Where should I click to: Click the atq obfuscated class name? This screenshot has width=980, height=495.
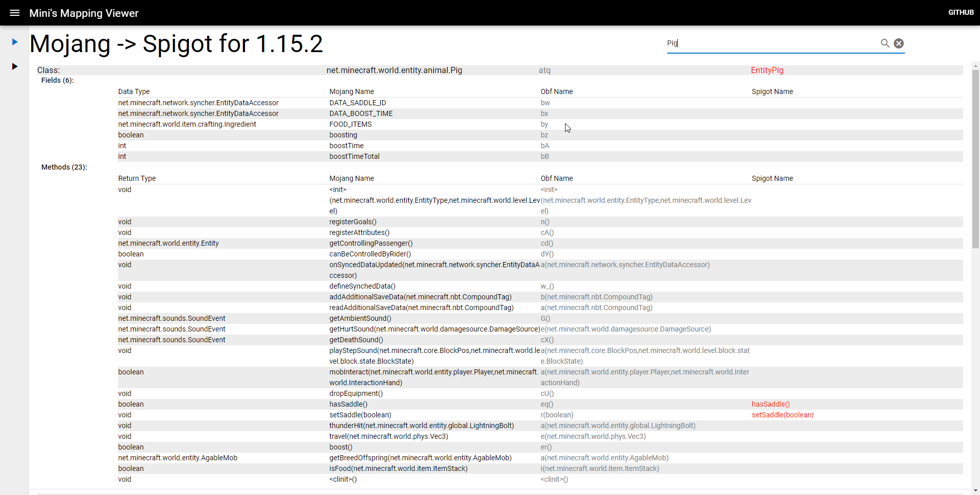click(545, 70)
